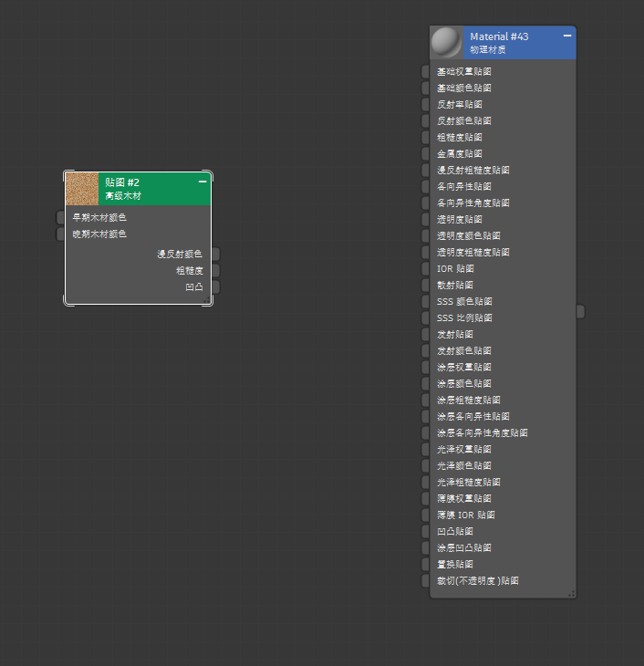Click the 金属度贴图 input socket

[x=425, y=154]
